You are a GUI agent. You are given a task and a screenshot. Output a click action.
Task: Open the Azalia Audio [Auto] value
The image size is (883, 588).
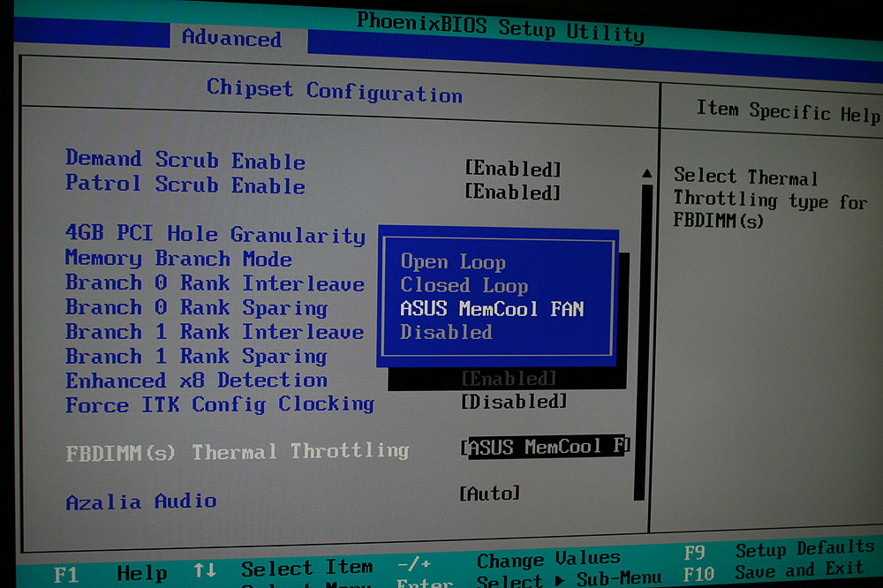[489, 494]
